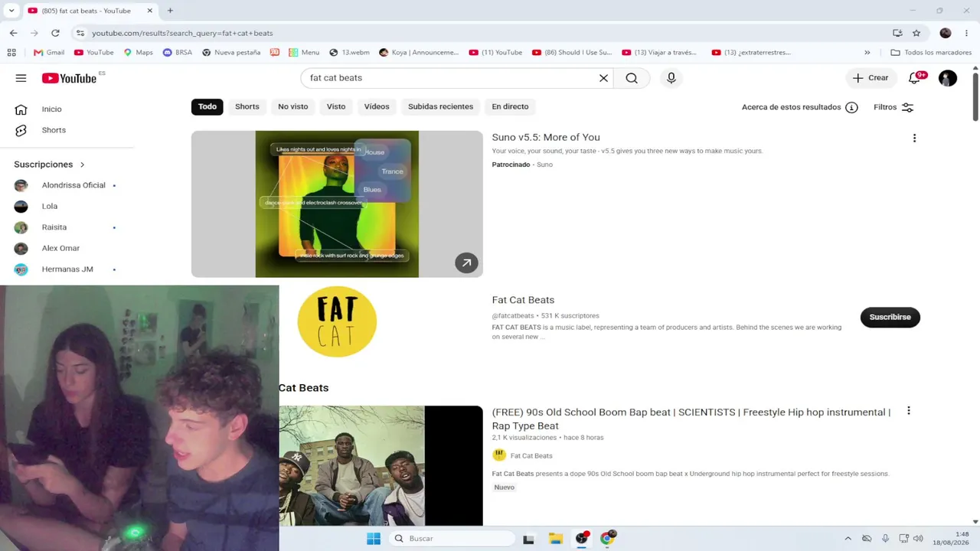Screen dimensions: 980x551
Task: Open the Fat Cat Beats channel title
Action: pos(523,300)
